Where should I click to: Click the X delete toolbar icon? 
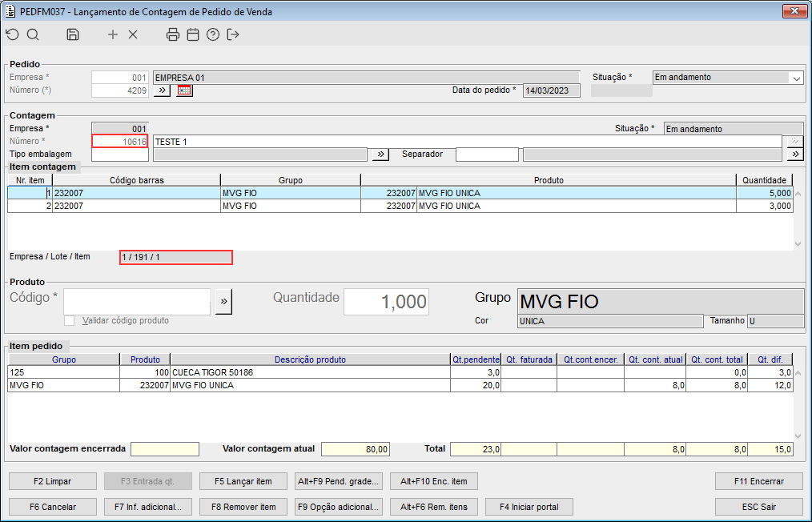pos(133,34)
